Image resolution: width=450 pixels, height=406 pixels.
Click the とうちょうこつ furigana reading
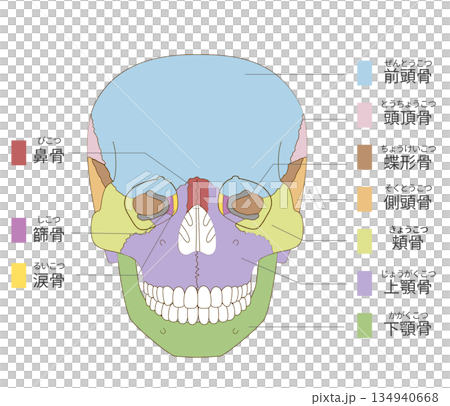coord(408,104)
